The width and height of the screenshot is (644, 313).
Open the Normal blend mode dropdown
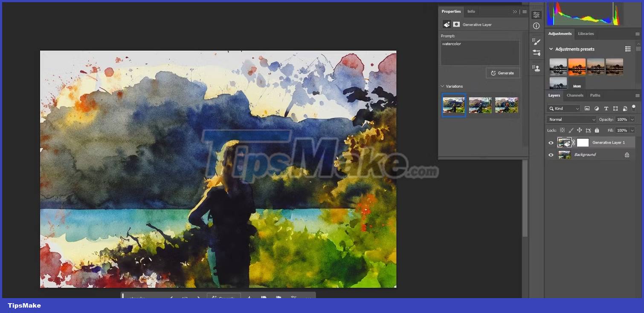(x=571, y=119)
